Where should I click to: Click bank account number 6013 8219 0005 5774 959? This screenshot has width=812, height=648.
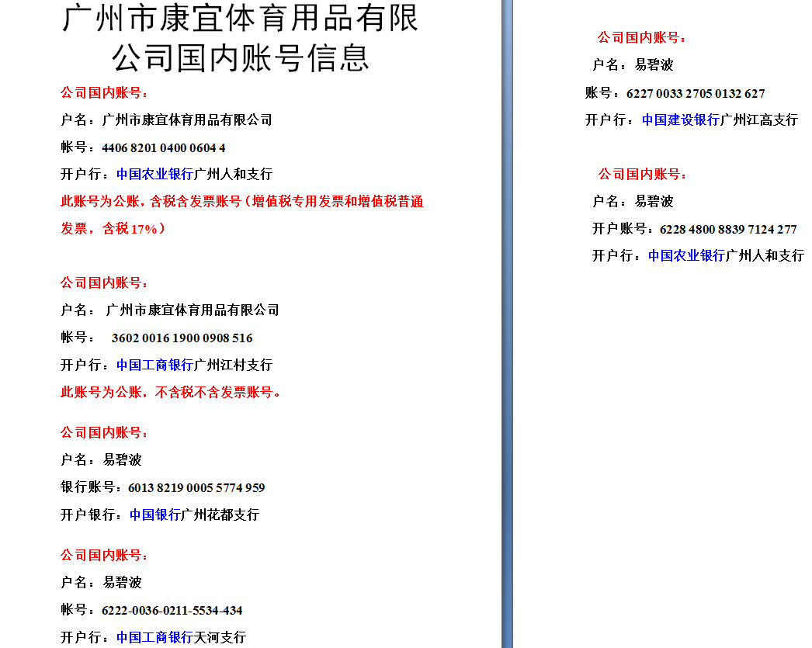196,488
